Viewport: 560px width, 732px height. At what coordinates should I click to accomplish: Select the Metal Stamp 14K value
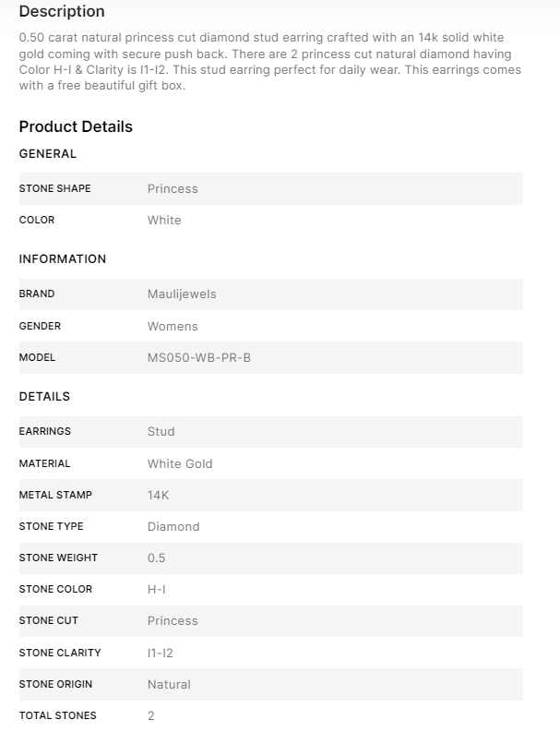coord(159,495)
